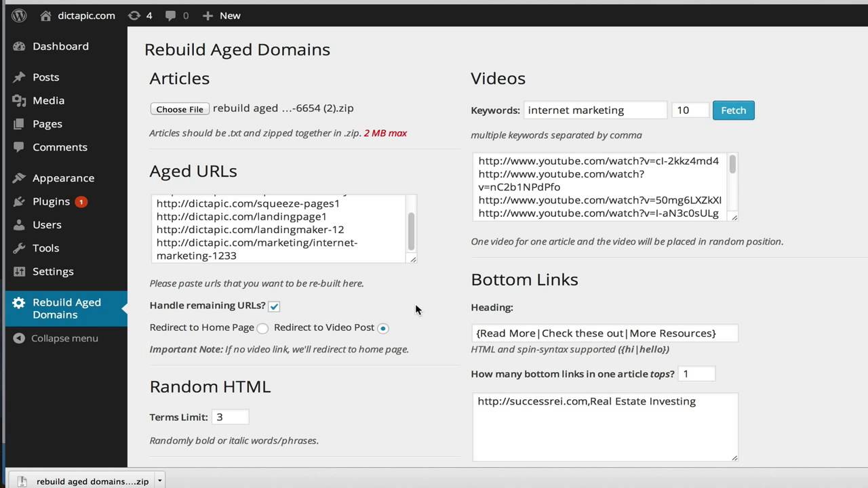Click the Tools wrench icon
Viewport: 868px width, 488px height.
coord(19,248)
